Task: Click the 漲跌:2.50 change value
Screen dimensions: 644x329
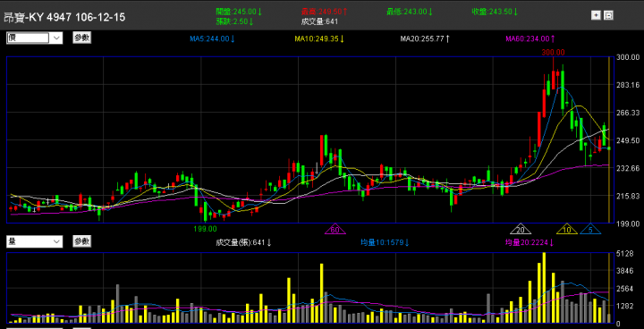Action: [x=235, y=21]
